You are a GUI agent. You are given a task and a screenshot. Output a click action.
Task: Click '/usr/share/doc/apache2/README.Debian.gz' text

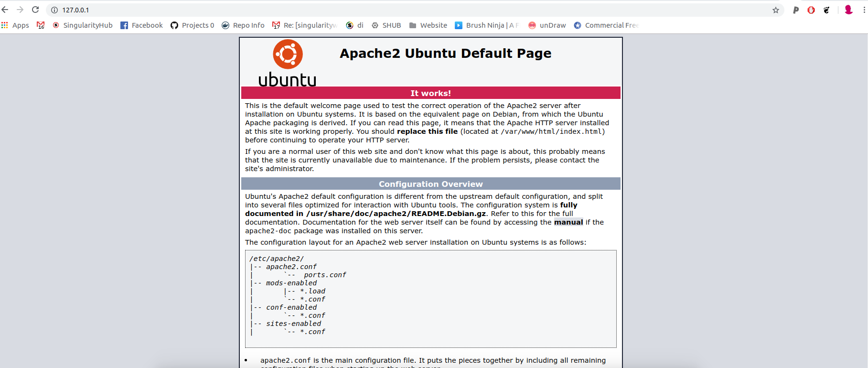pyautogui.click(x=396, y=214)
